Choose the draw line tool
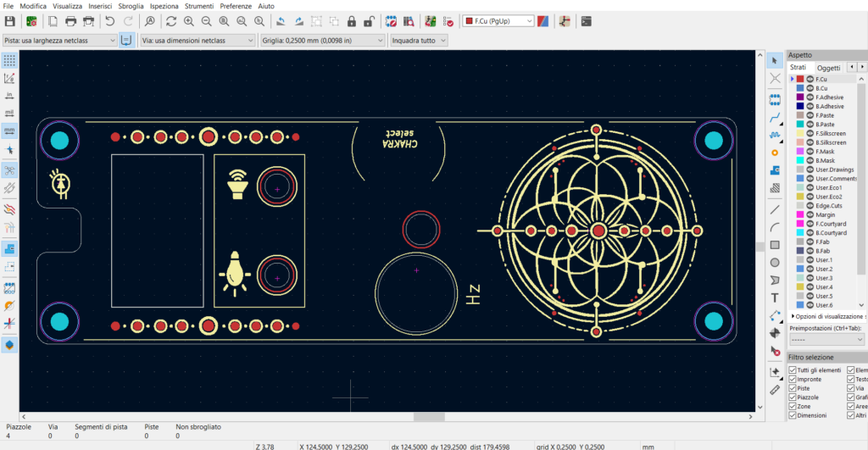Image resolution: width=868 pixels, height=450 pixels. [775, 210]
